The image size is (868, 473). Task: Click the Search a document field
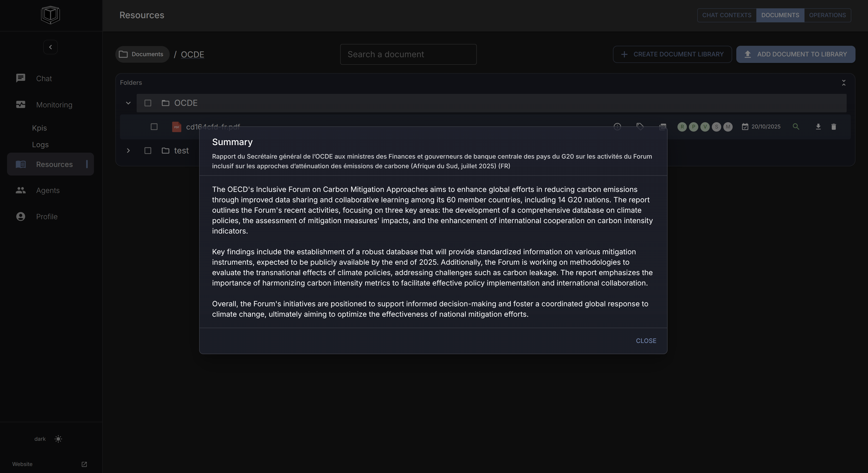[x=408, y=54]
